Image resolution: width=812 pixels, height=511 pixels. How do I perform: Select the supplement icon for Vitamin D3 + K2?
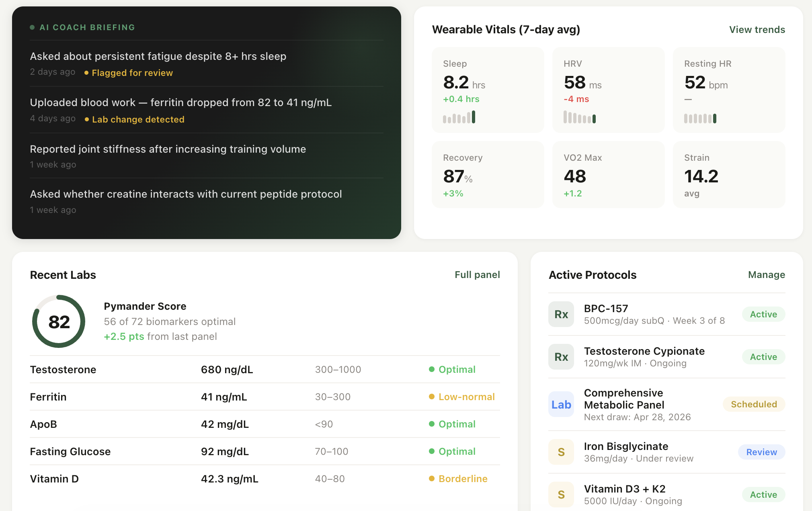tap(561, 495)
